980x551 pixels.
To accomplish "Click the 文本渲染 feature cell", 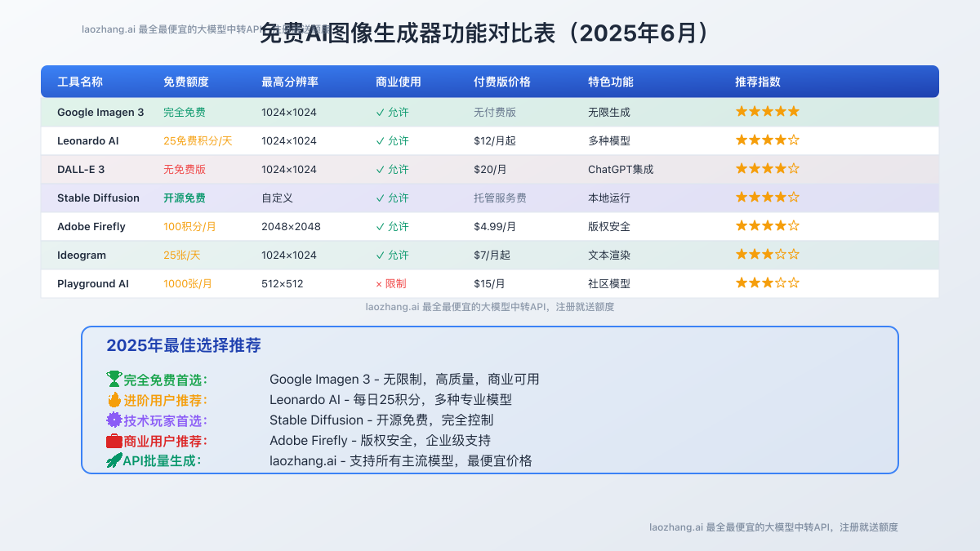I will [x=609, y=255].
